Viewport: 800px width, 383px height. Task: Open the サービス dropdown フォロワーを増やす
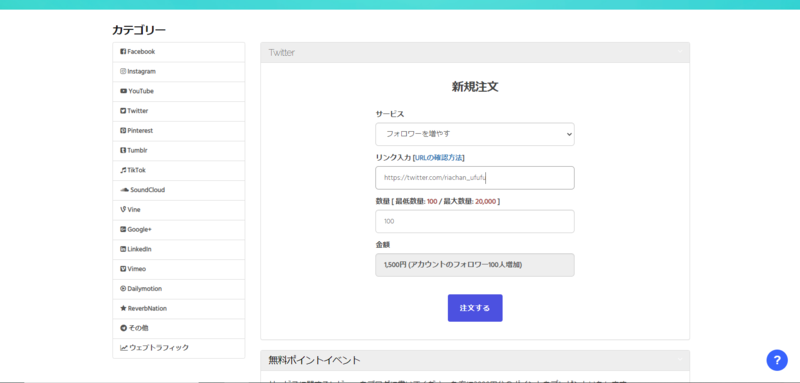[x=474, y=134]
